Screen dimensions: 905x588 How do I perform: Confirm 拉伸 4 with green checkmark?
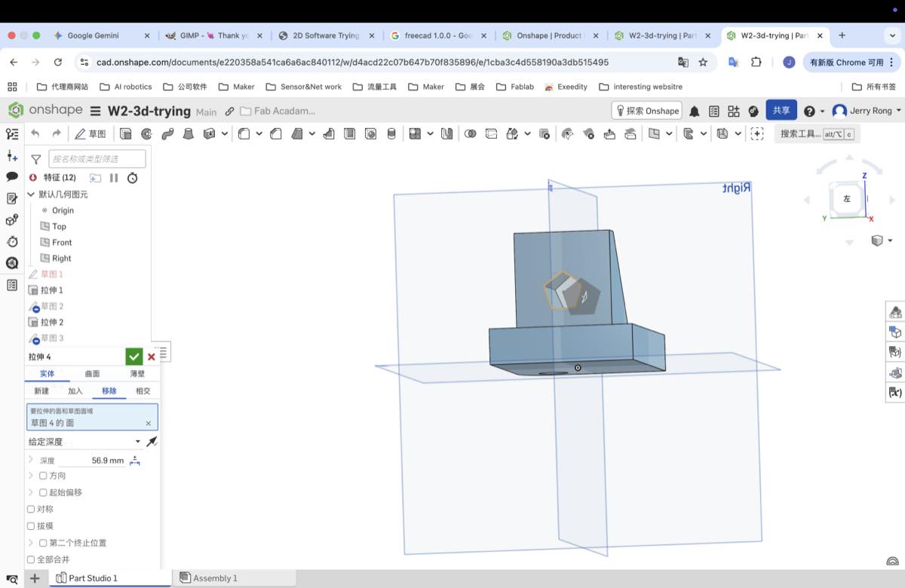[134, 357]
